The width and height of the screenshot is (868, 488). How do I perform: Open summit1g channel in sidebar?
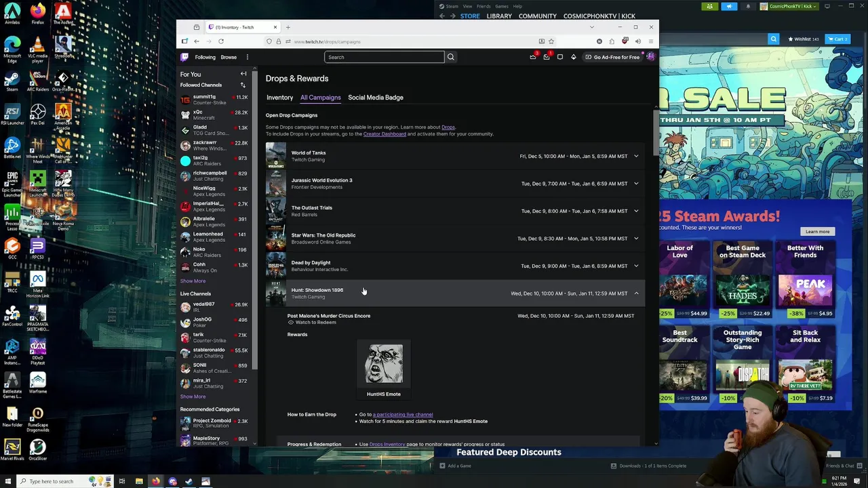pyautogui.click(x=214, y=100)
